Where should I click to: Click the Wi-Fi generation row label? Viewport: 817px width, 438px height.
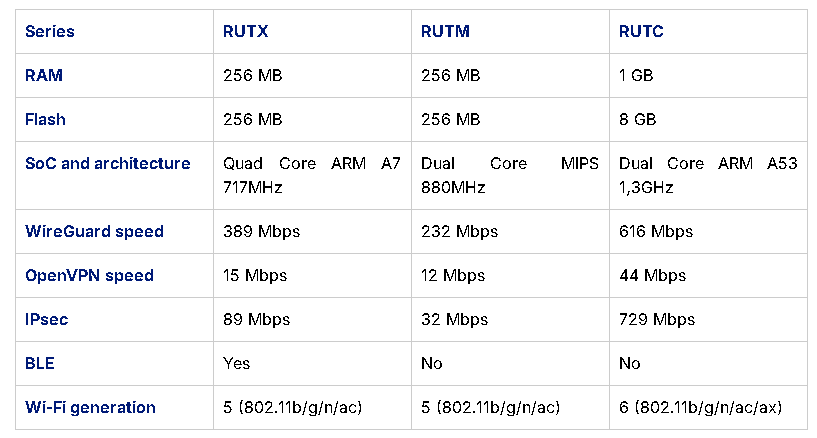pos(90,407)
